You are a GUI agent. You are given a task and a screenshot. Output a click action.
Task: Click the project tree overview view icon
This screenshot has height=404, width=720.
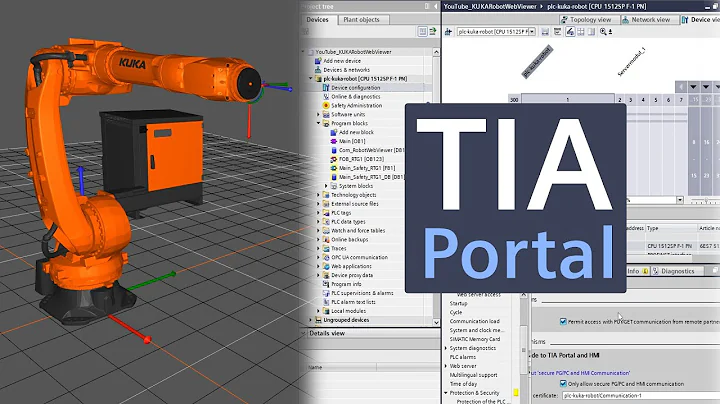[422, 31]
